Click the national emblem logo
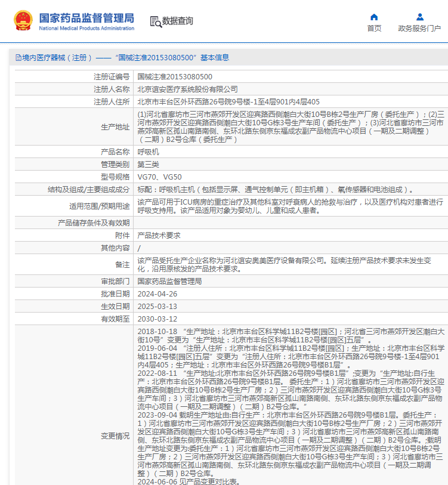The image size is (448, 485). (x=23, y=21)
